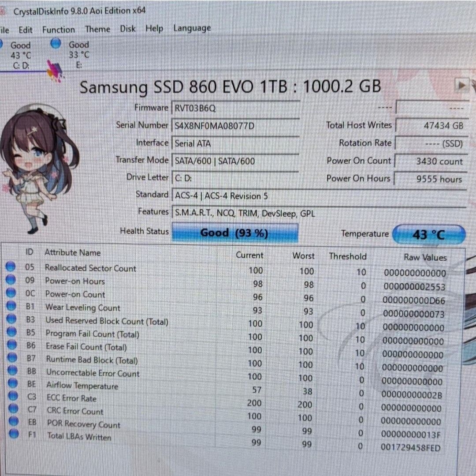The width and height of the screenshot is (476, 476).
Task: Click the Power On Count 3430 value
Action: [431, 161]
